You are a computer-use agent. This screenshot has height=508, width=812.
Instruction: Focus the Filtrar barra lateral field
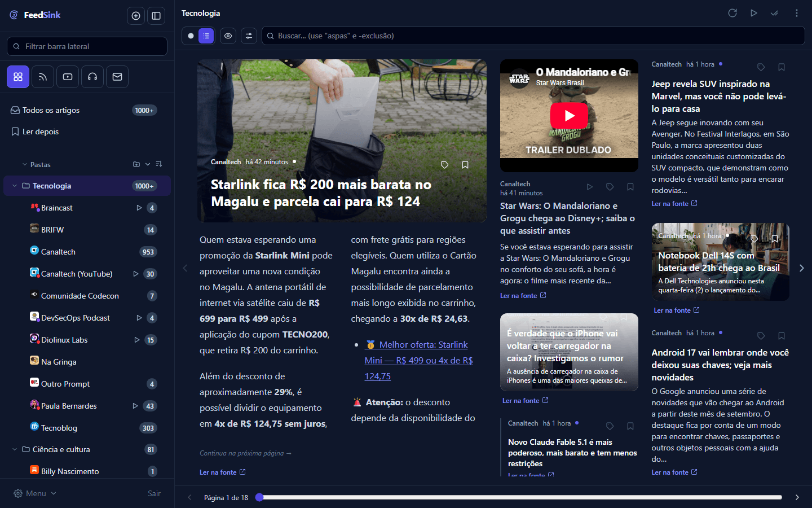pyautogui.click(x=87, y=46)
